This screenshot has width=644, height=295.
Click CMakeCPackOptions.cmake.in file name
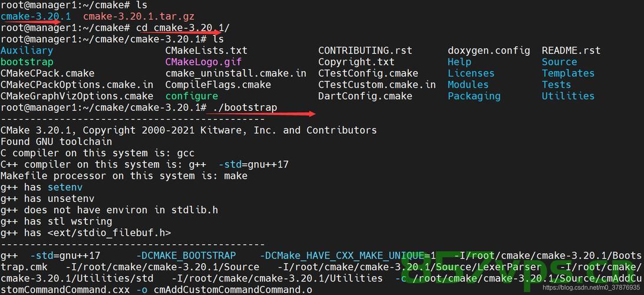[77, 85]
